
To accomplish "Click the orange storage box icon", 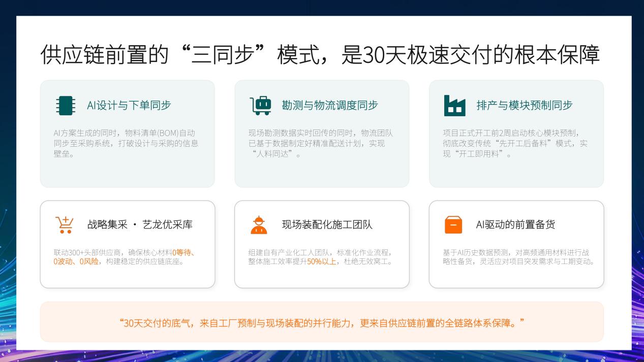I will pos(453,224).
